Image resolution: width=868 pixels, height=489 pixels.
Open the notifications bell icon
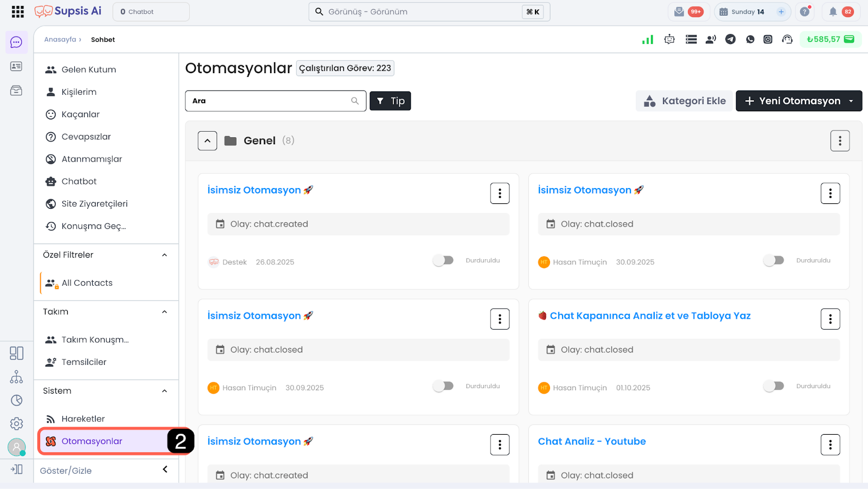pyautogui.click(x=833, y=11)
